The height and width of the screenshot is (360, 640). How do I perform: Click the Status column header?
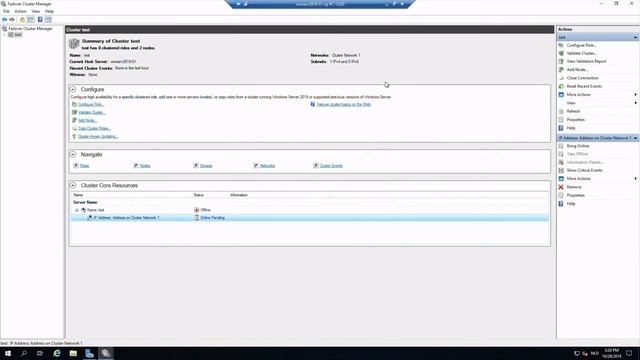coord(198,195)
